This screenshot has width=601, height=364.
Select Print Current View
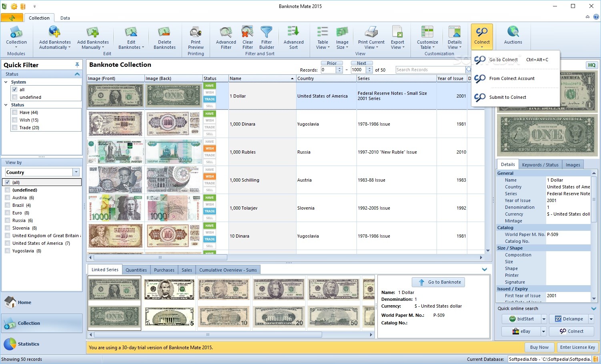click(371, 37)
